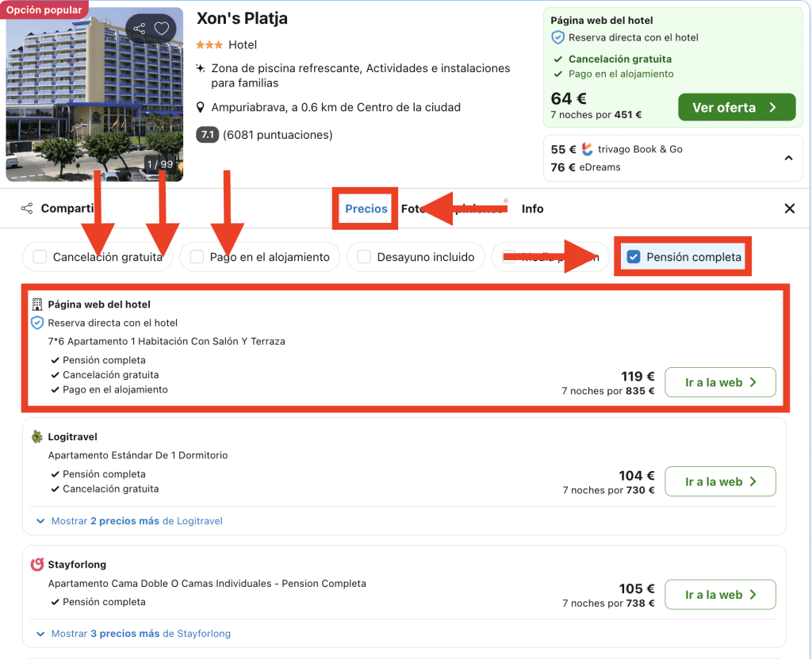This screenshot has width=812, height=659.
Task: Check the Pago en el alojamiento filter
Action: (x=194, y=257)
